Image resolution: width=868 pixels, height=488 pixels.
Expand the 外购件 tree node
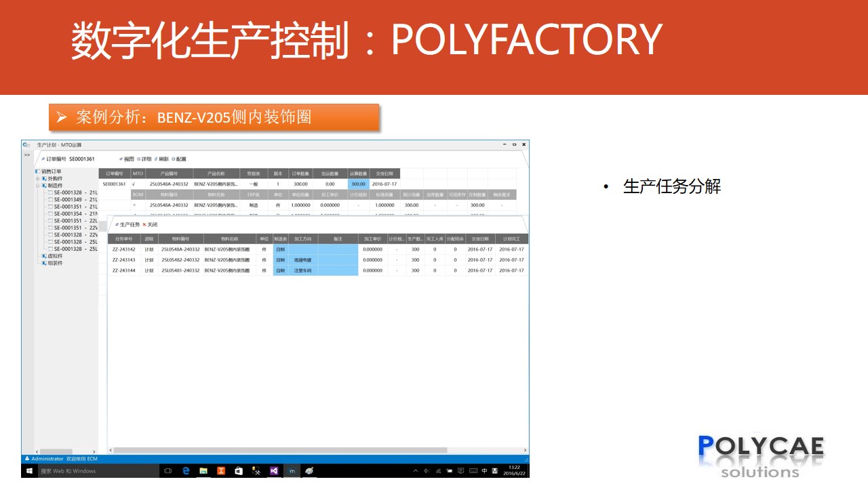38,178
